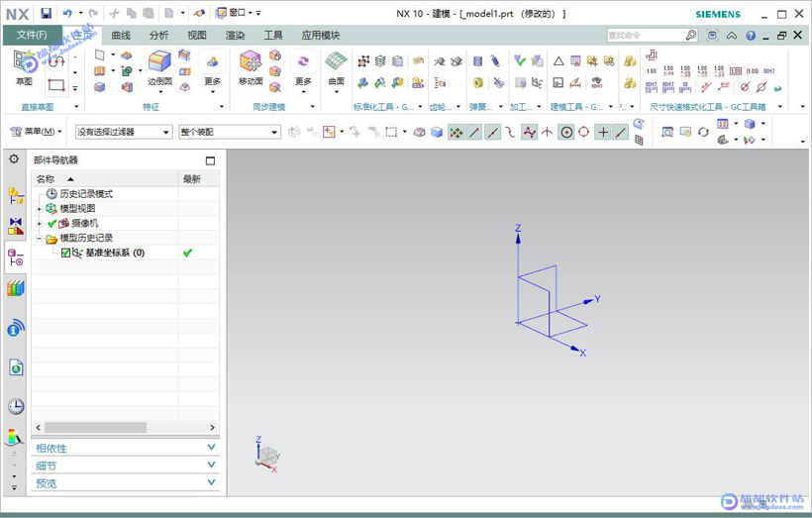Click the Help question mark icon
The image size is (812, 518).
751,36
